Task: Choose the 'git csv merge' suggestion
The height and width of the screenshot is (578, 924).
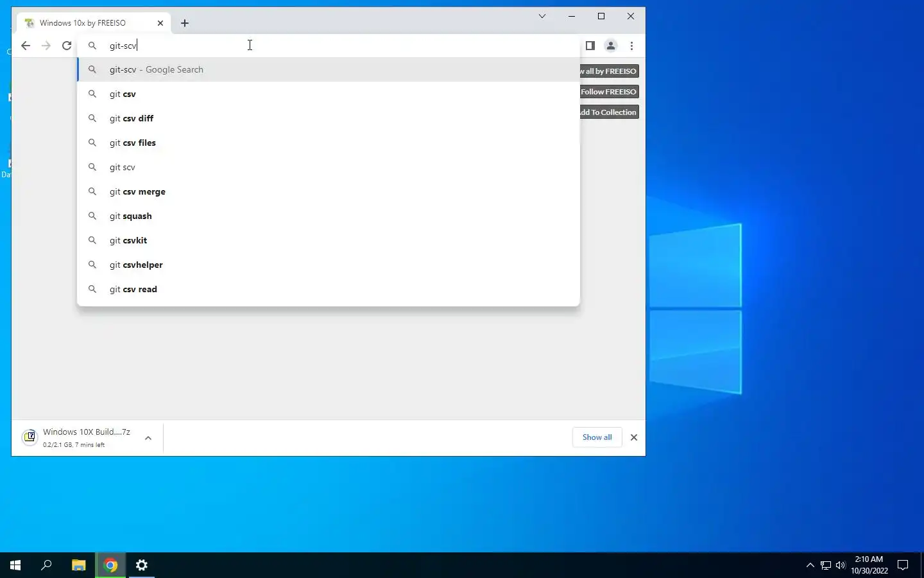Action: click(x=329, y=191)
